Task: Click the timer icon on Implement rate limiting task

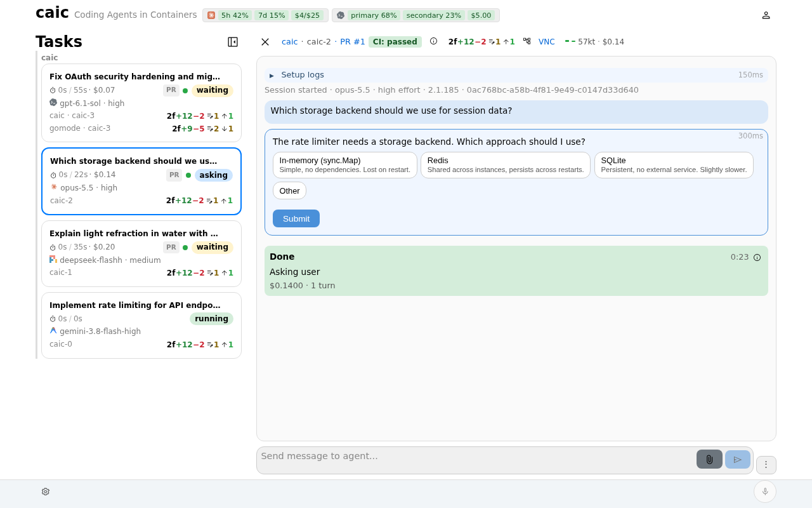Action: tap(53, 319)
